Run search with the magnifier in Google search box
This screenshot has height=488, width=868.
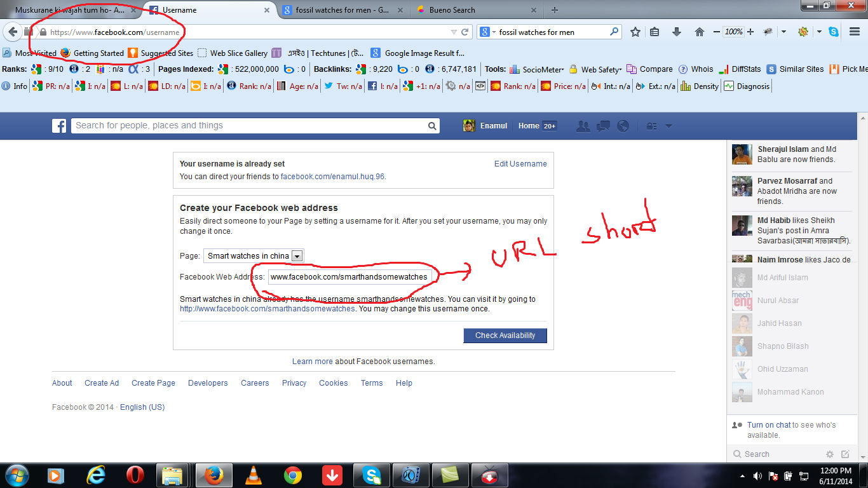(x=614, y=31)
